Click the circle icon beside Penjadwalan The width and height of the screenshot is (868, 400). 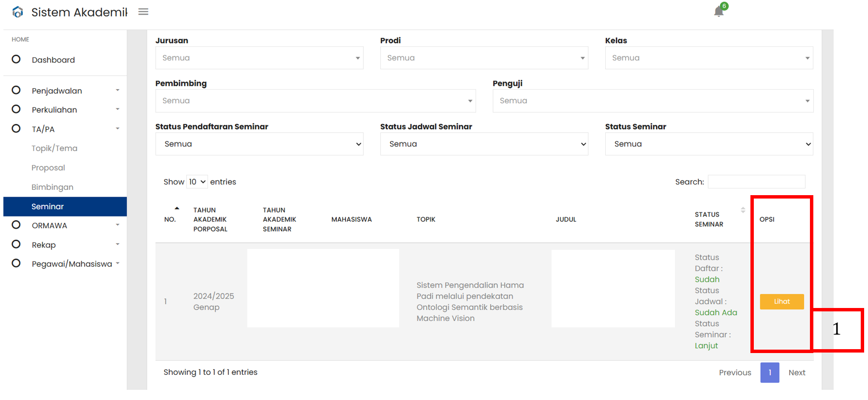(16, 90)
